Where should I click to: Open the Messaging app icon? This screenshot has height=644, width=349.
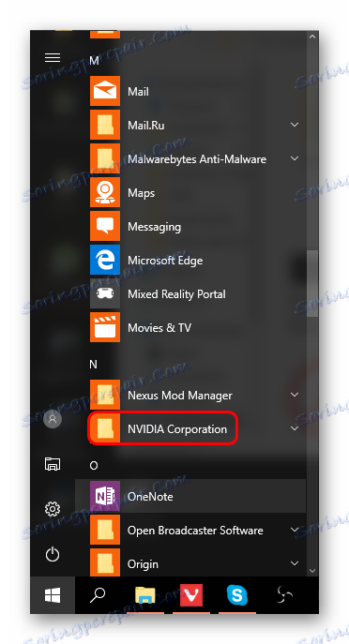[105, 226]
